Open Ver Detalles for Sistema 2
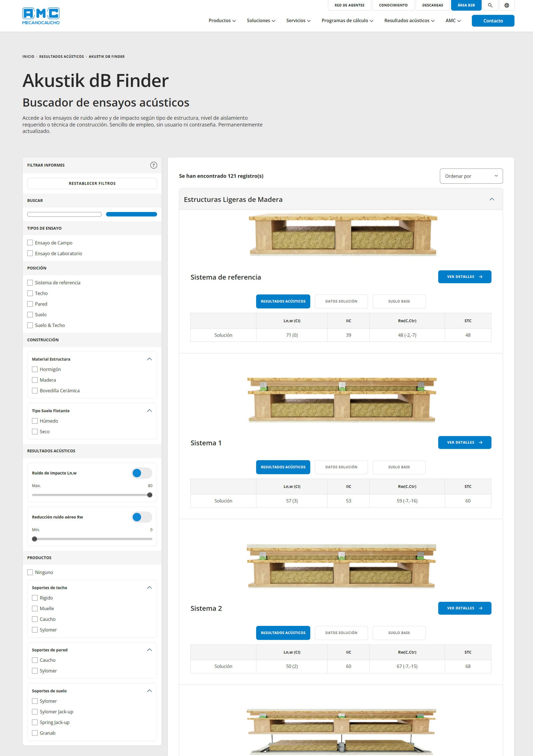Viewport: 533px width, 756px height. [465, 608]
